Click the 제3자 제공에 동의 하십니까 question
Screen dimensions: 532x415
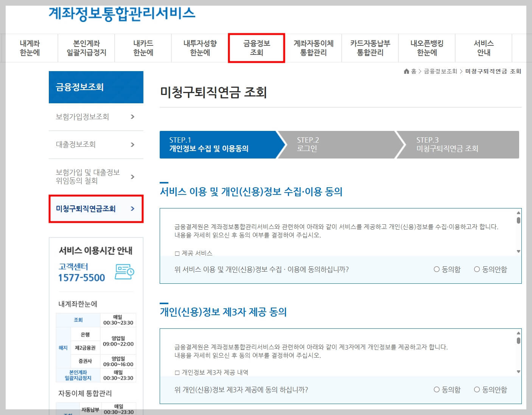point(241,390)
